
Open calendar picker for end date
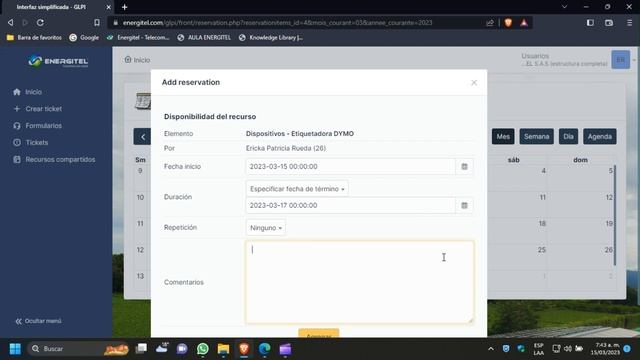(464, 205)
